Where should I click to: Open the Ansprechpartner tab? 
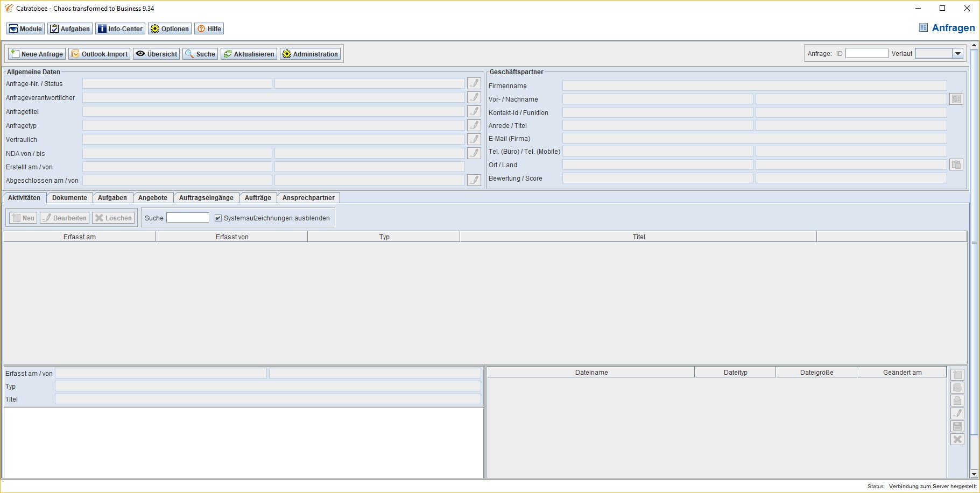308,198
